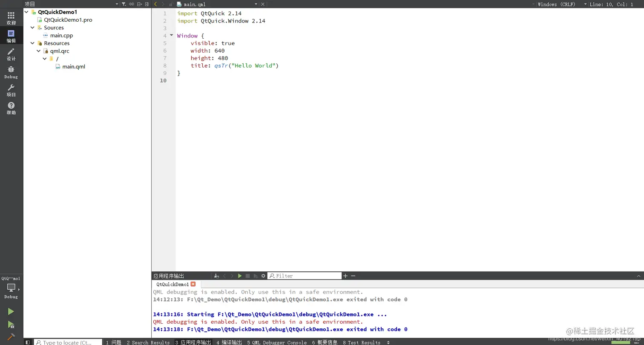Click the split icon in the project panel header
The width and height of the screenshot is (644, 345).
[x=139, y=4]
